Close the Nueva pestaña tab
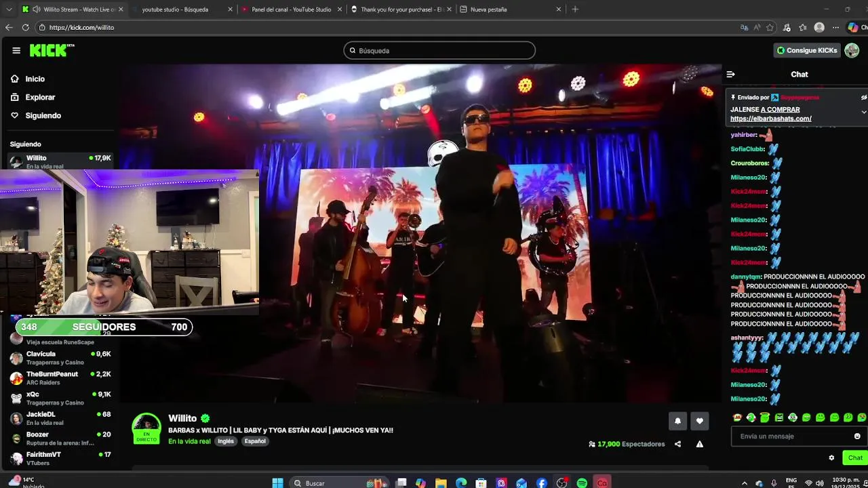Viewport: 868px width, 488px height. tap(559, 9)
